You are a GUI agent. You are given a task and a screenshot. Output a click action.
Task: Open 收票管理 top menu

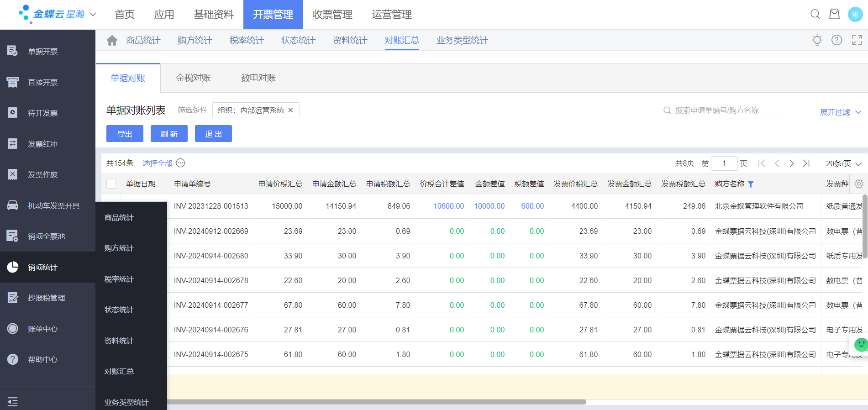(332, 15)
